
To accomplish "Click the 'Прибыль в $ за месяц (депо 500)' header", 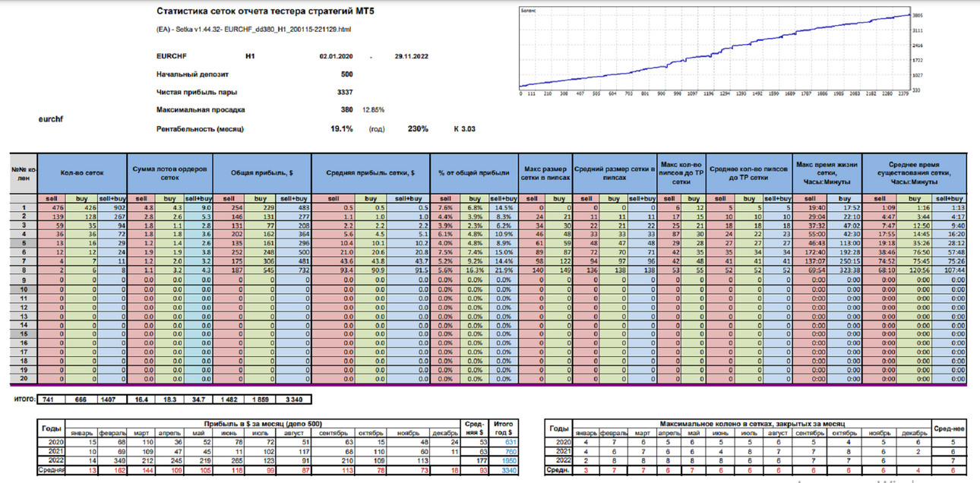I will click(263, 423).
